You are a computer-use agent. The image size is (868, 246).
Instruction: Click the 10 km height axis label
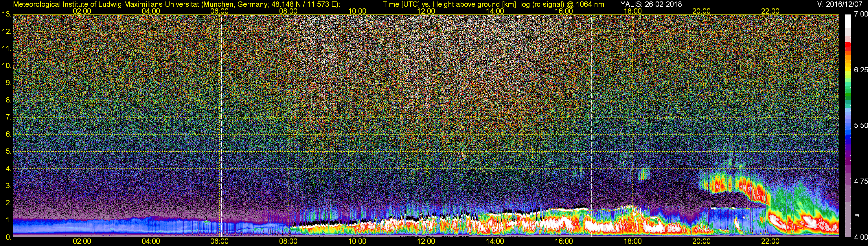6,66
